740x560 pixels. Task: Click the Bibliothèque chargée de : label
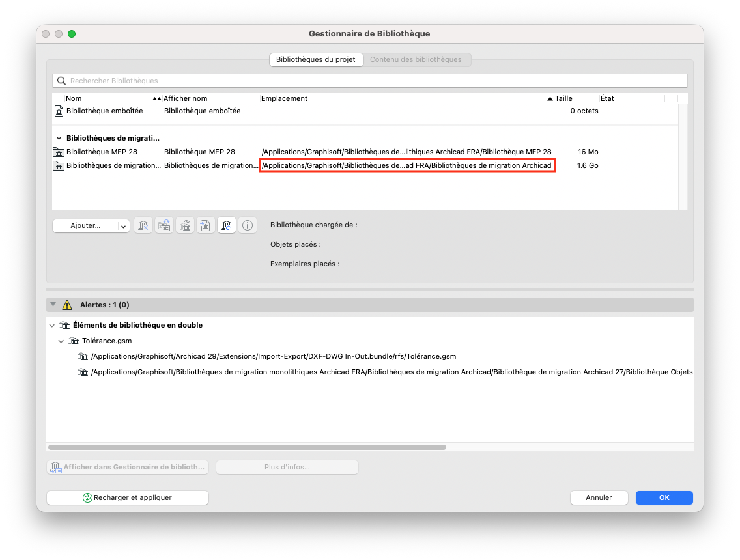tap(313, 225)
